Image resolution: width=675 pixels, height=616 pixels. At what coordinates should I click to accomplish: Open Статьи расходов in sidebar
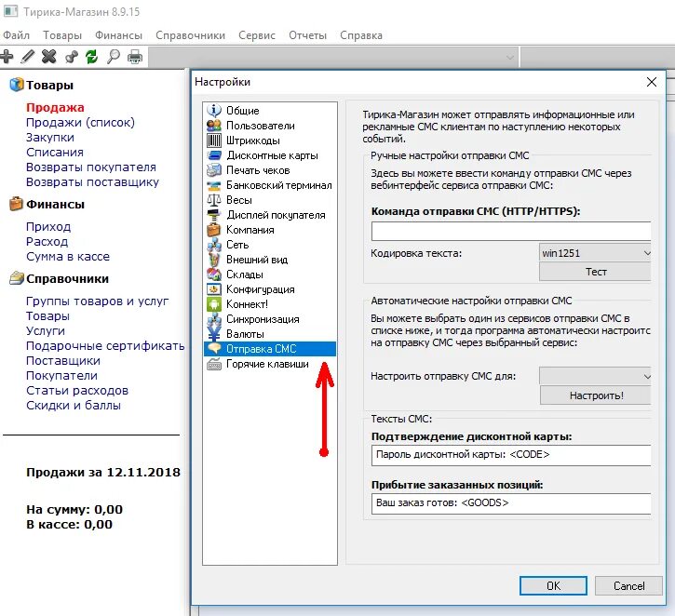click(x=77, y=391)
